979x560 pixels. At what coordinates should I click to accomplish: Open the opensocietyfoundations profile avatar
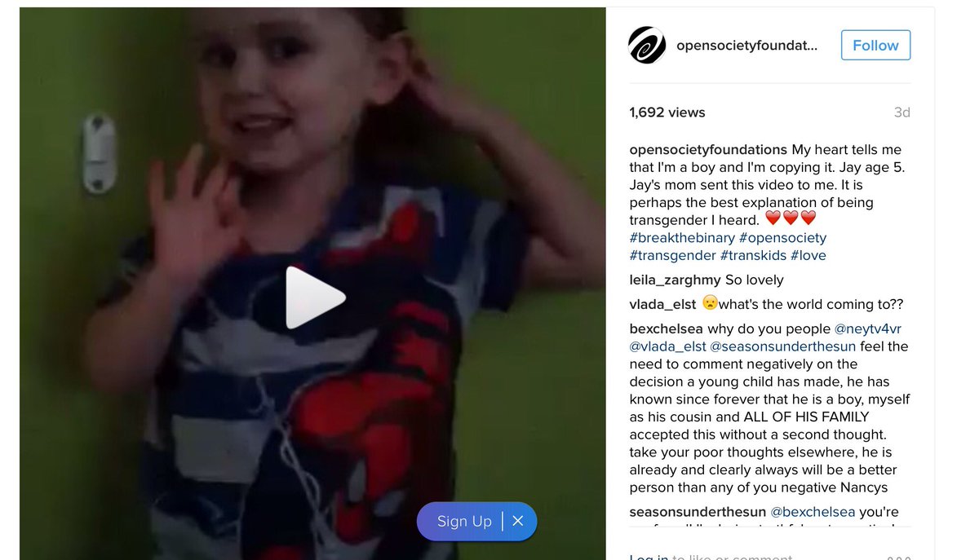click(647, 45)
